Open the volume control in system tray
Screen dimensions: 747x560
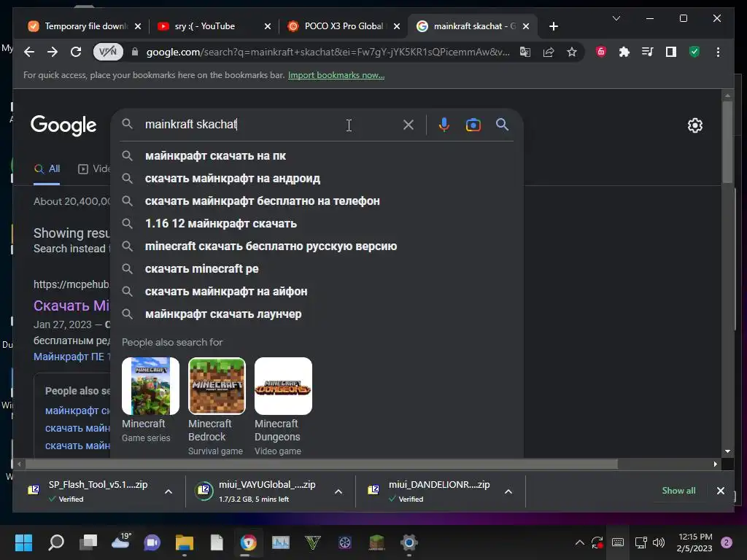pyautogui.click(x=659, y=542)
